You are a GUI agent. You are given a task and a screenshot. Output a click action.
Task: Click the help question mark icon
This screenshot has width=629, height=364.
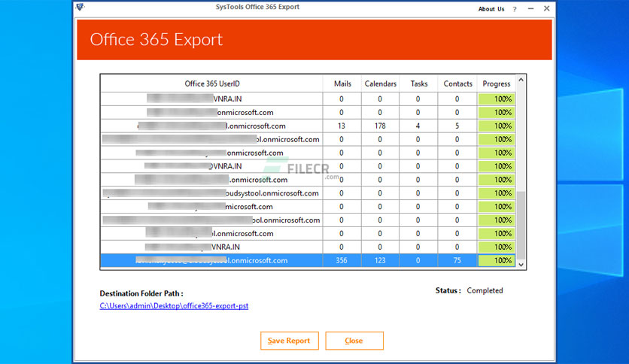(x=515, y=9)
